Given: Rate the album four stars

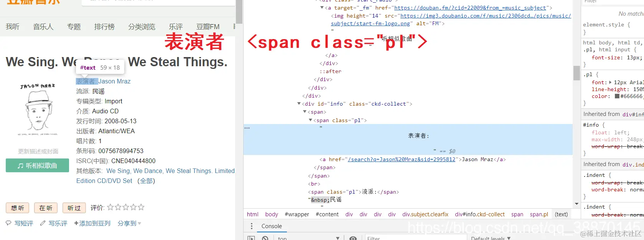Looking at the screenshot, I should tap(133, 207).
